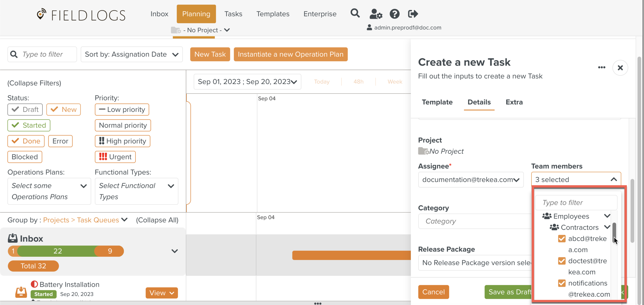Select the Planning menu item
The width and height of the screenshot is (644, 305).
[x=196, y=14]
